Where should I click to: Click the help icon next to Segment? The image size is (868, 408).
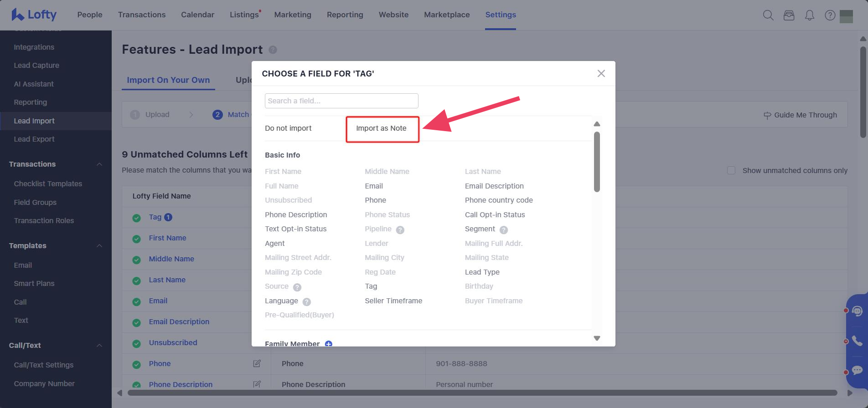[504, 230]
